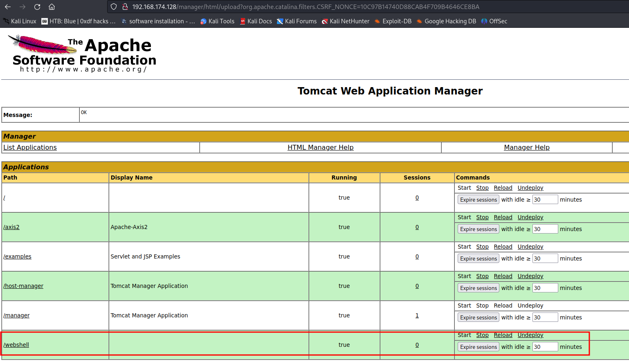Go to the browser home page icon
This screenshot has height=364, width=629.
coord(52,7)
